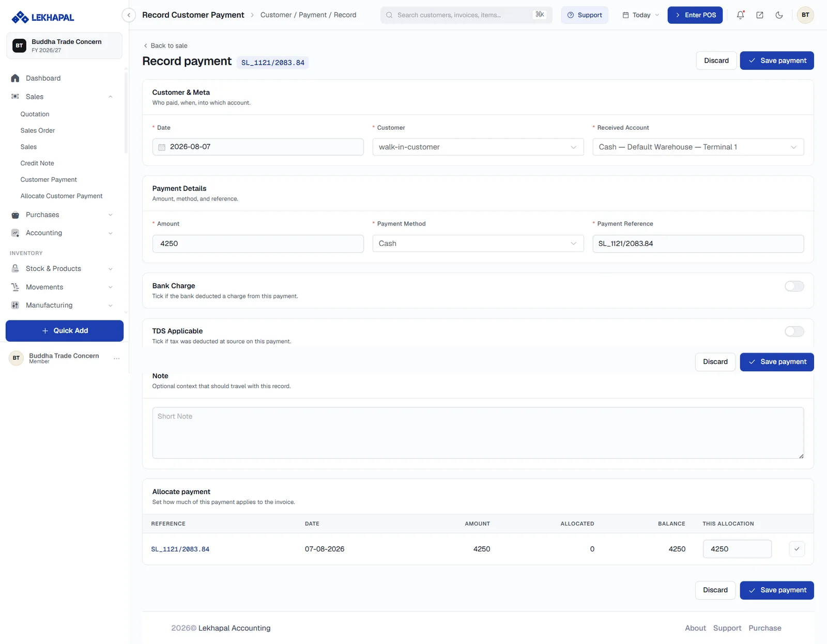
Task: Click the Today calendar icon
Action: (x=625, y=15)
